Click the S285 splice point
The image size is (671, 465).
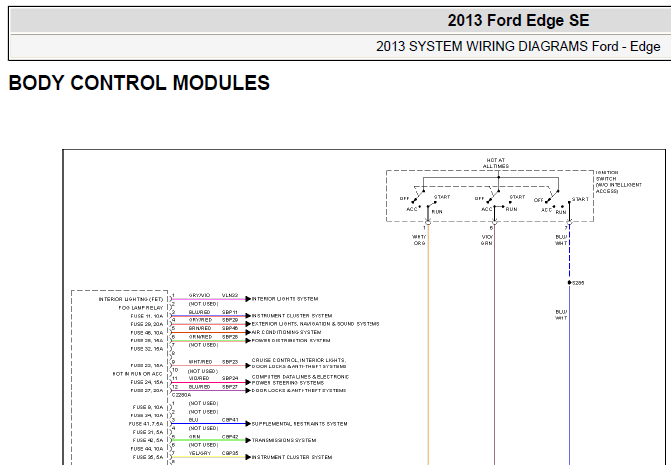569,282
